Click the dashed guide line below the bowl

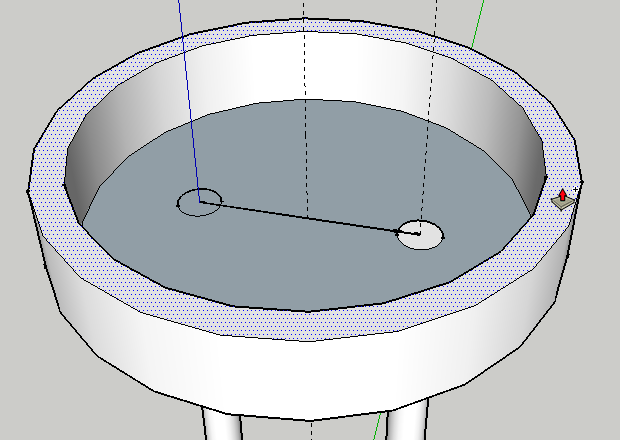(x=311, y=430)
